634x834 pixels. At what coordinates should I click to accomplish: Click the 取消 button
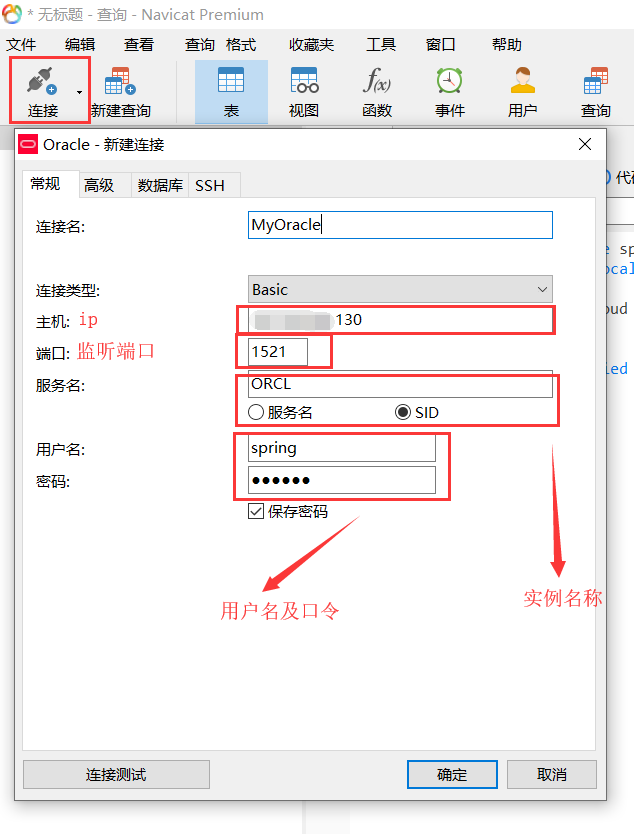552,774
